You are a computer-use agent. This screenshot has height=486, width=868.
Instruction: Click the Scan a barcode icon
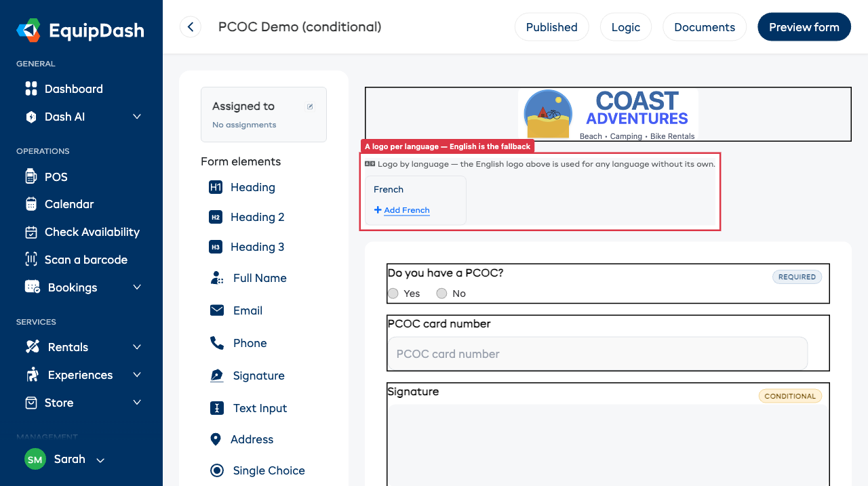pyautogui.click(x=31, y=260)
